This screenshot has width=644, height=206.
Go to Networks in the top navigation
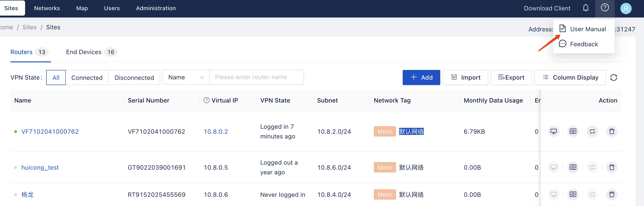47,8
